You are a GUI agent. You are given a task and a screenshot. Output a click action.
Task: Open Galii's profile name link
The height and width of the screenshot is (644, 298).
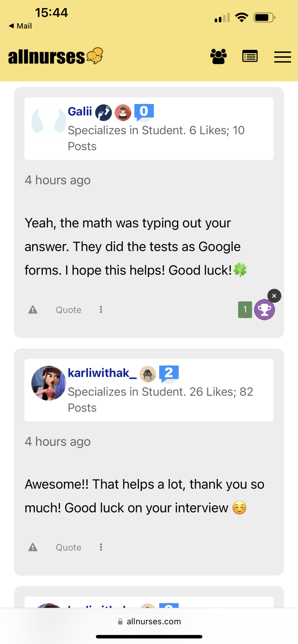(80, 112)
